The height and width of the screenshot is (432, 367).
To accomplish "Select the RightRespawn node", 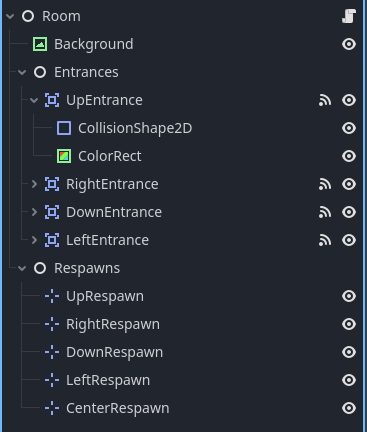I will (113, 324).
